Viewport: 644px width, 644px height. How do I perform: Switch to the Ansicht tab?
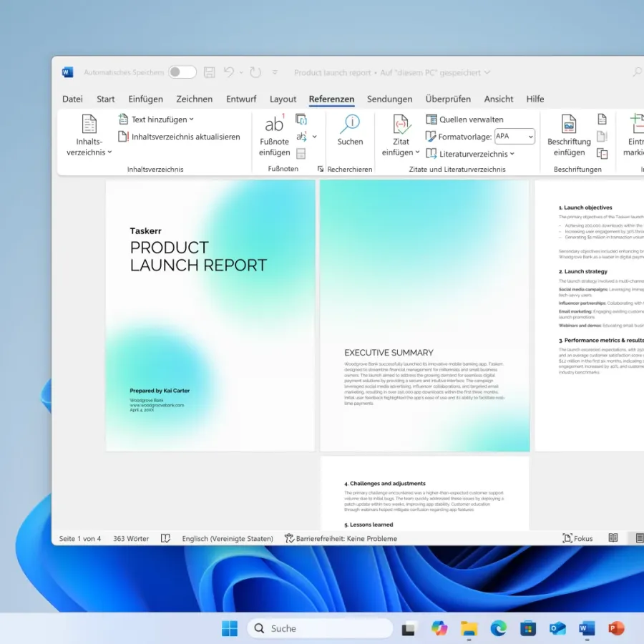(x=498, y=99)
